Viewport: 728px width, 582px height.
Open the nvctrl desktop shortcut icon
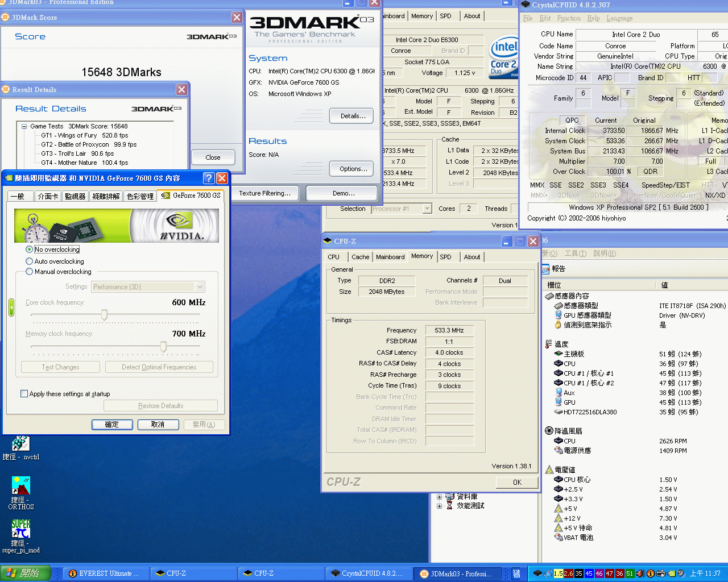20,444
